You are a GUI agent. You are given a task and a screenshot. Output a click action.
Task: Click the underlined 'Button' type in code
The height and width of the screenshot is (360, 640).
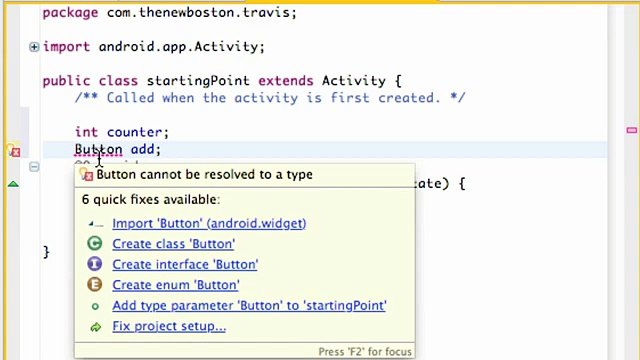98,149
